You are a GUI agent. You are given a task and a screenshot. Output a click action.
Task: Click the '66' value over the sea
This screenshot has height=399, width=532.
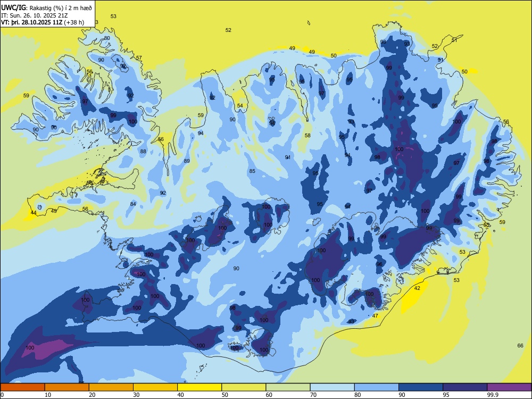pos(520,346)
